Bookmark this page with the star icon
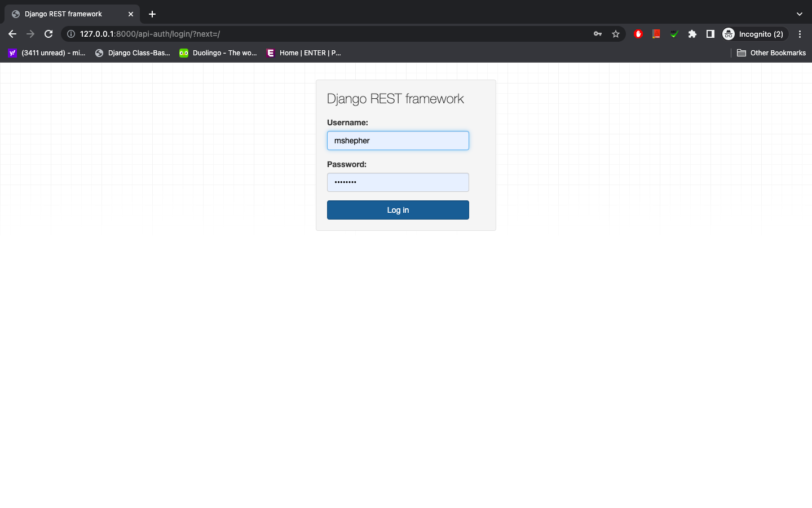 tap(616, 34)
